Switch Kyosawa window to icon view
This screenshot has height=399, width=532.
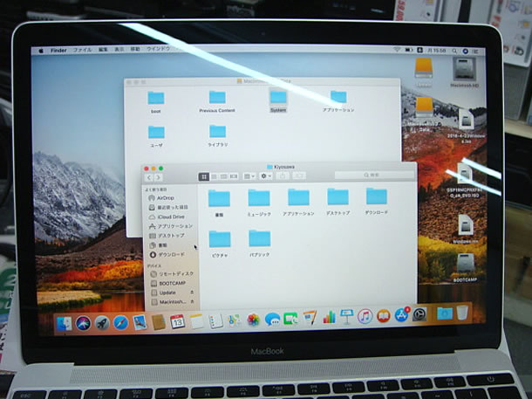(204, 176)
